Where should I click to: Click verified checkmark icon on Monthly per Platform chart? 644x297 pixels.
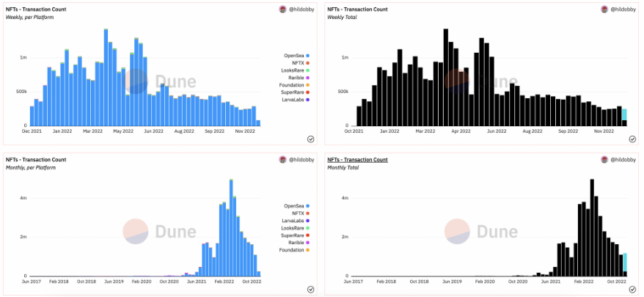pyautogui.click(x=310, y=290)
